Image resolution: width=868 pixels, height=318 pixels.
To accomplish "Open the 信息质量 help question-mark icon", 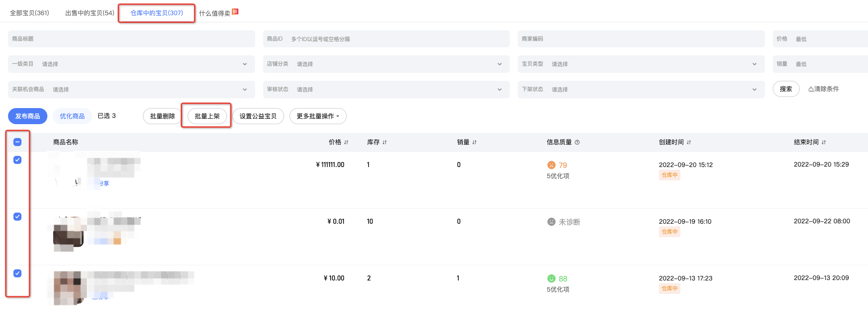I will pyautogui.click(x=577, y=142).
